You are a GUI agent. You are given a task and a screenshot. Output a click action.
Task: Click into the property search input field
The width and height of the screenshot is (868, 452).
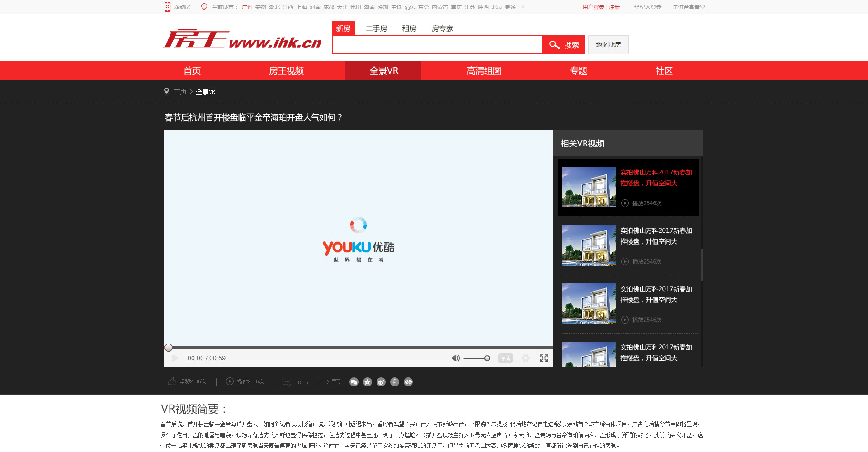click(437, 45)
